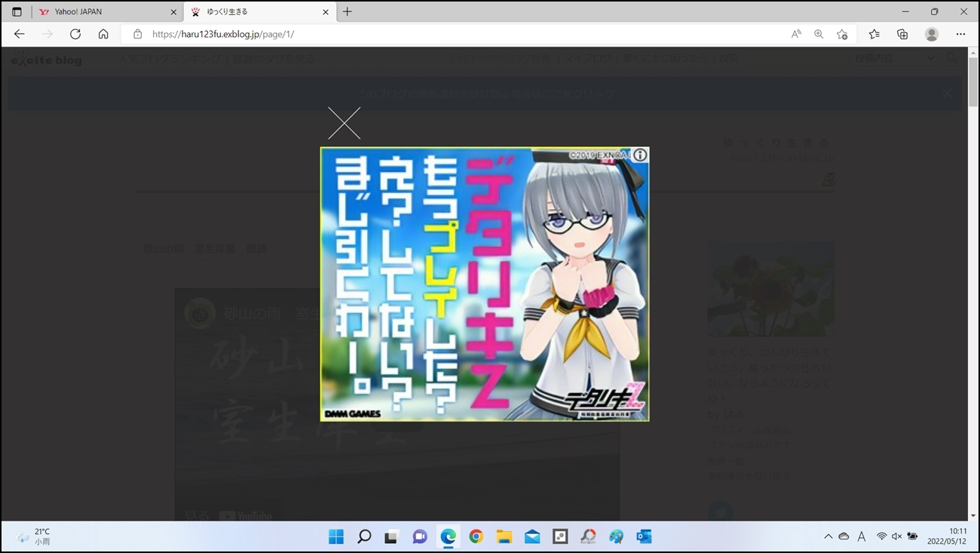Toggle the IME input mode
980x553 pixels.
pyautogui.click(x=862, y=536)
